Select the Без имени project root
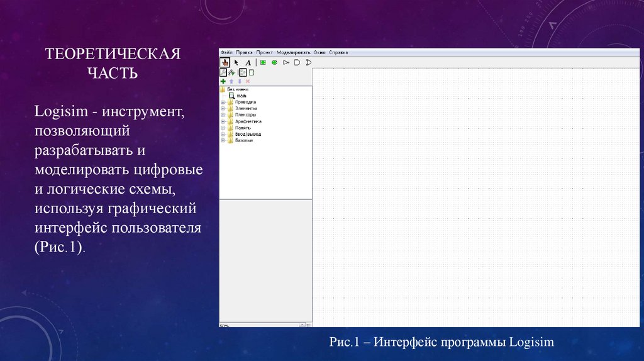This screenshot has width=644, height=361. point(237,89)
